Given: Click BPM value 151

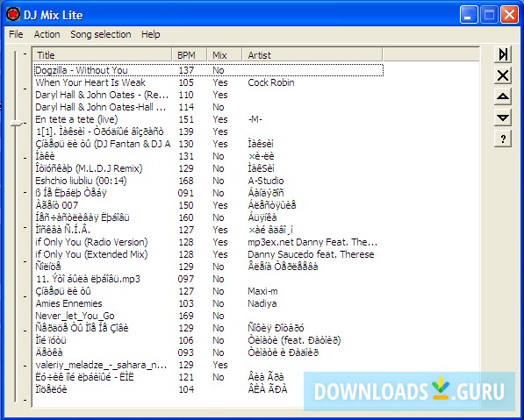Looking at the screenshot, I should click(186, 119).
